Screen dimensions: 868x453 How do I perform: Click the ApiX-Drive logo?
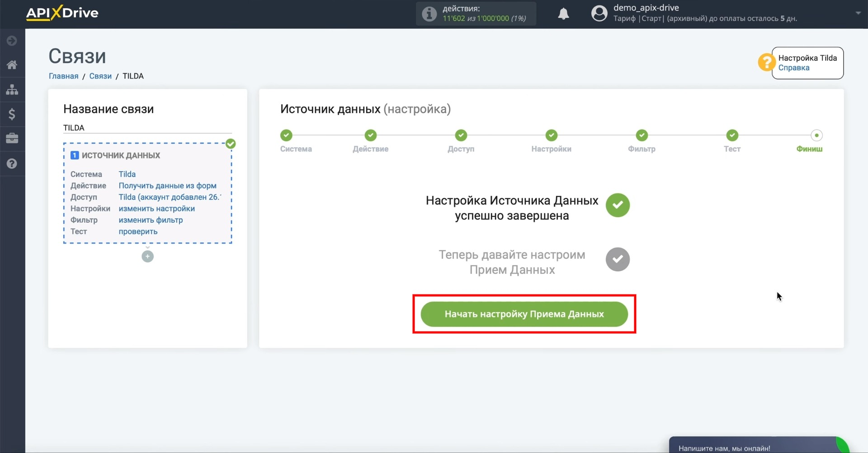coord(62,13)
